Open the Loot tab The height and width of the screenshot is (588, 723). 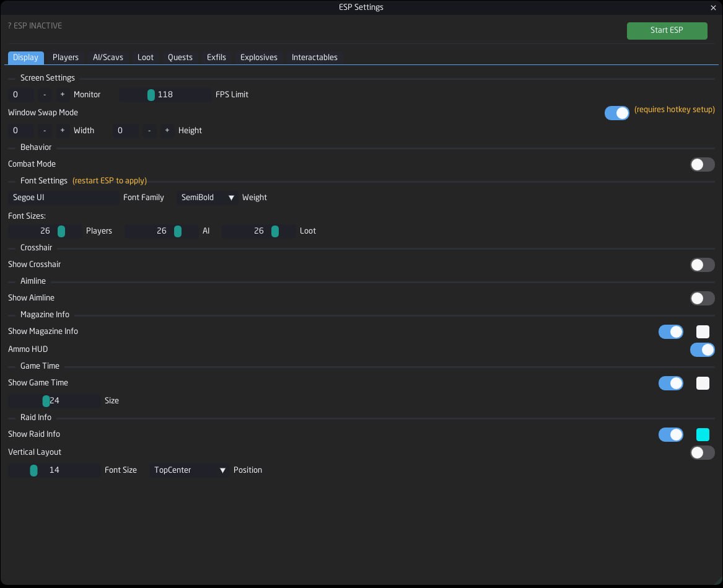click(x=145, y=57)
